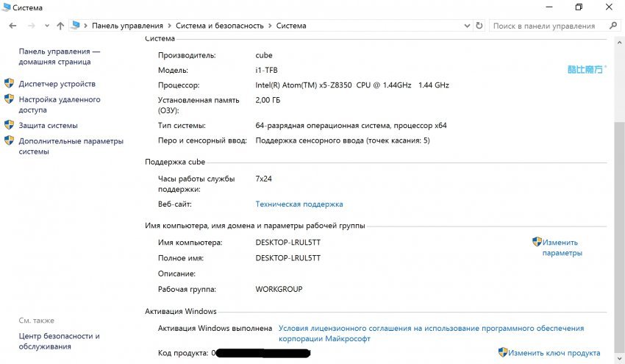Image resolution: width=625 pixels, height=364 pixels.
Task: Select the full name next to Полное имя
Action: (287, 258)
